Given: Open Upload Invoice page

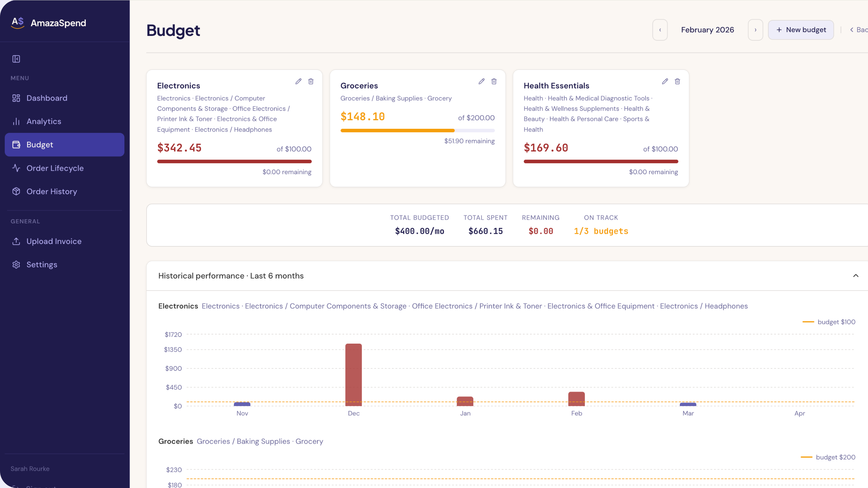Looking at the screenshot, I should pyautogui.click(x=54, y=241).
